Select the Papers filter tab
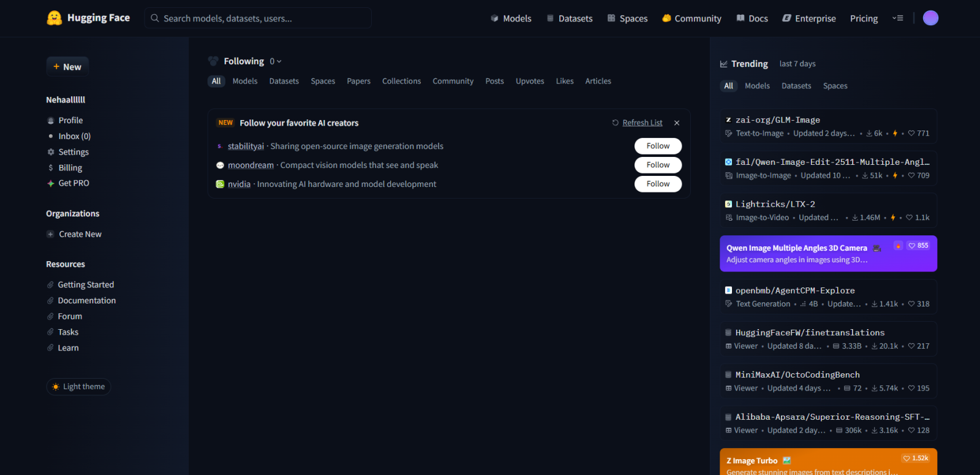 point(358,82)
